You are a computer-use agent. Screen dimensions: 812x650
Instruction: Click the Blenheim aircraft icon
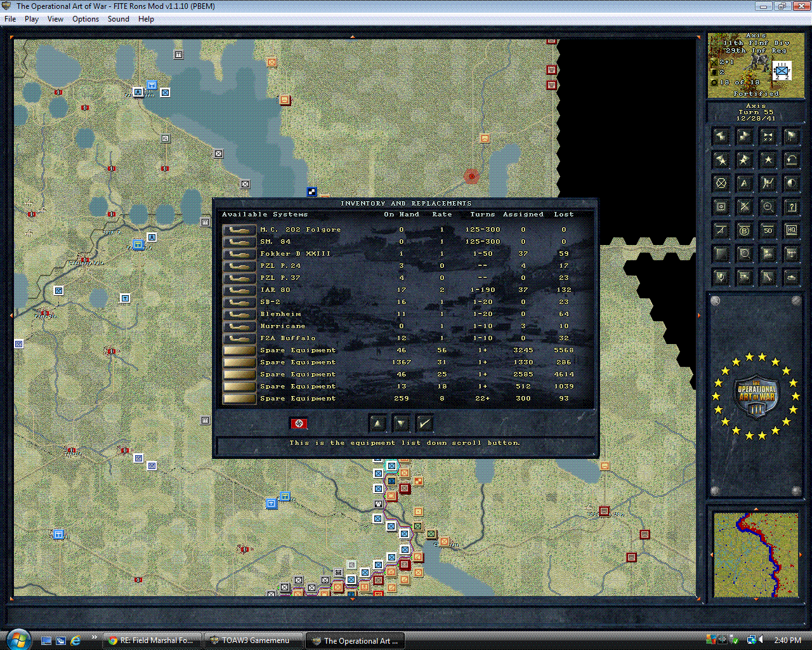[239, 314]
